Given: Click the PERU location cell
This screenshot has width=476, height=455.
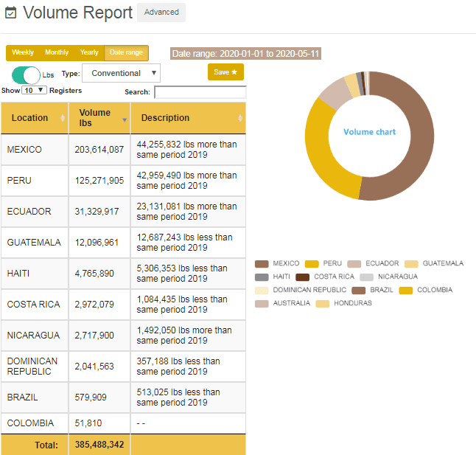Looking at the screenshot, I should coord(35,181).
